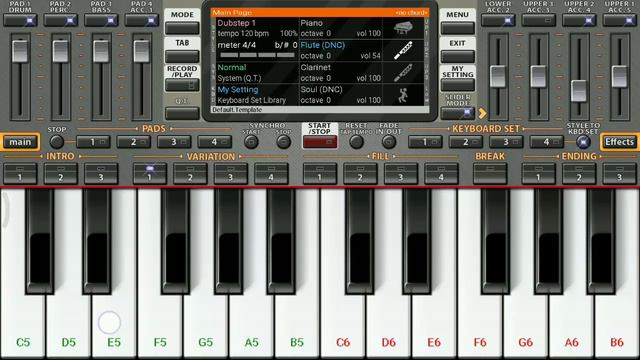
Task: Select FILL 1 button
Action: point(320,173)
